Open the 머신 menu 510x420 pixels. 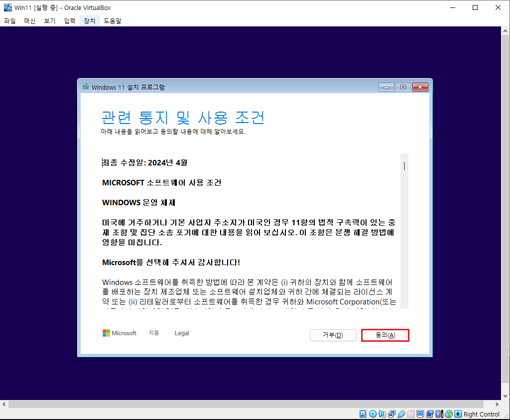point(29,21)
